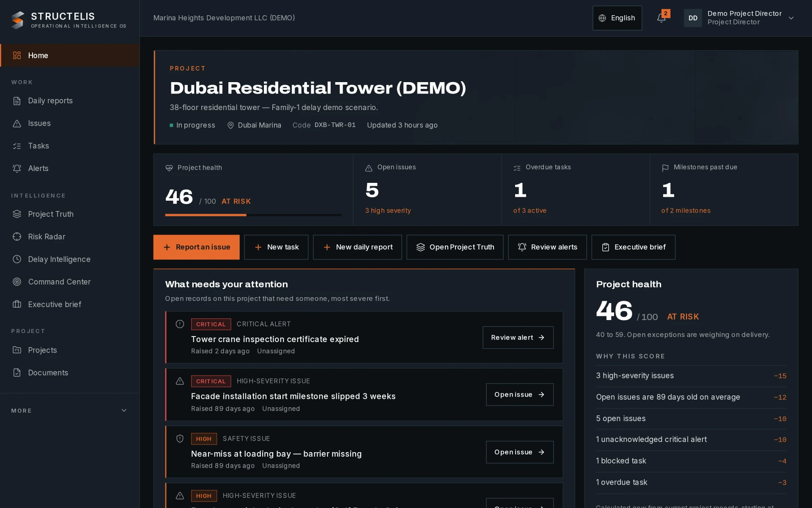The height and width of the screenshot is (508, 812).
Task: Go to Daily reports in the sidebar
Action: [69, 101]
